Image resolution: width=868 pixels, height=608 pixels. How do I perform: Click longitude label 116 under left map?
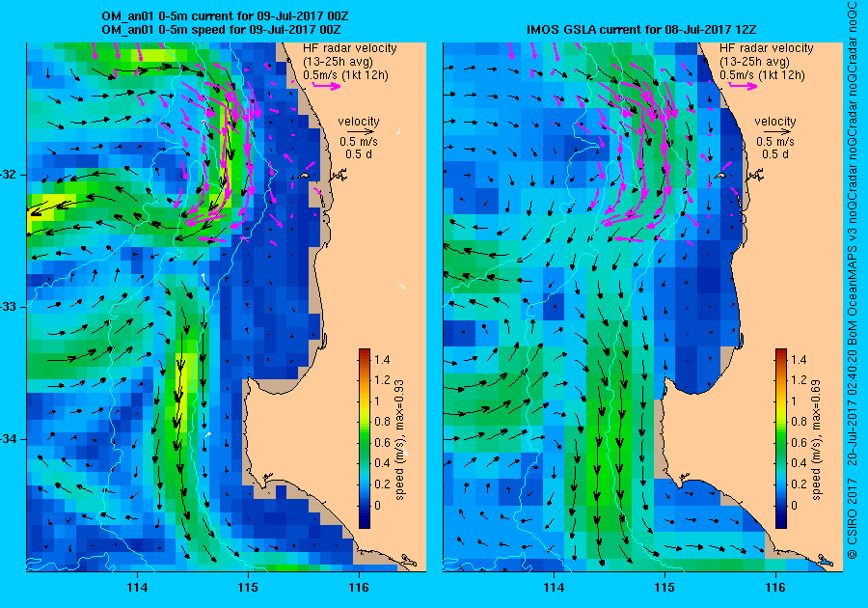359,588
